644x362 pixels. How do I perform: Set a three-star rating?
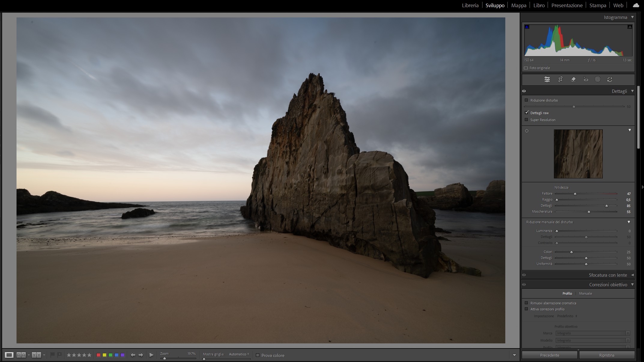coord(79,355)
